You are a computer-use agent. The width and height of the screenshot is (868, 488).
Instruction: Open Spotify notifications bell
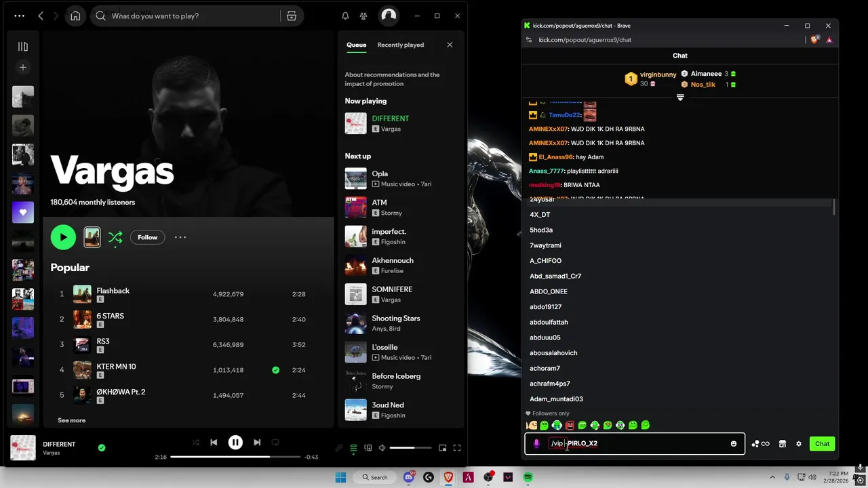click(345, 16)
